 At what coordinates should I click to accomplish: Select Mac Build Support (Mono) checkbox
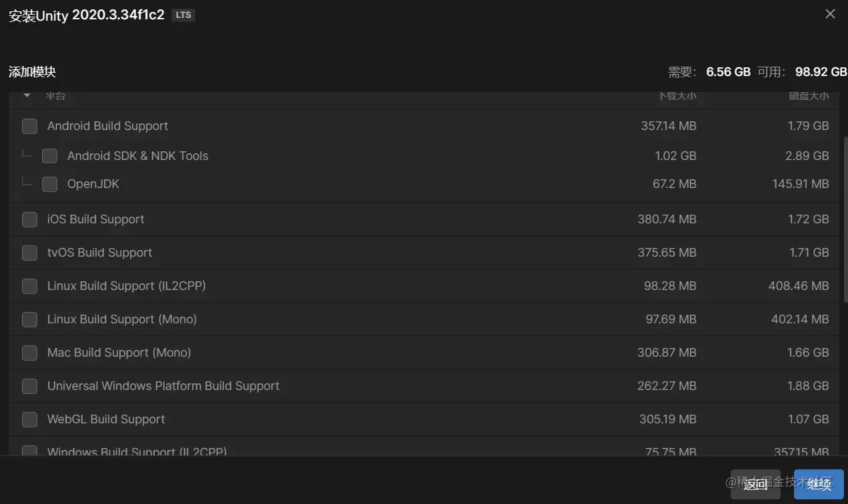tap(29, 353)
